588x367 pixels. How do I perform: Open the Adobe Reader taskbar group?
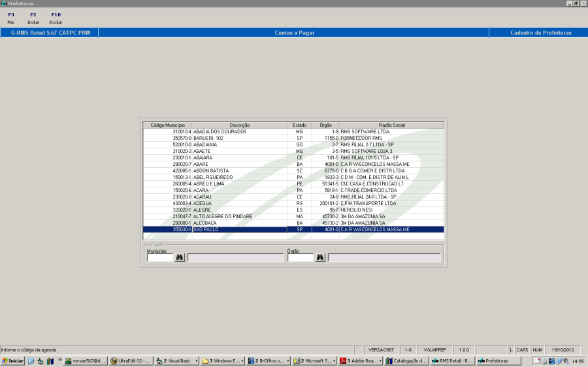(x=361, y=360)
